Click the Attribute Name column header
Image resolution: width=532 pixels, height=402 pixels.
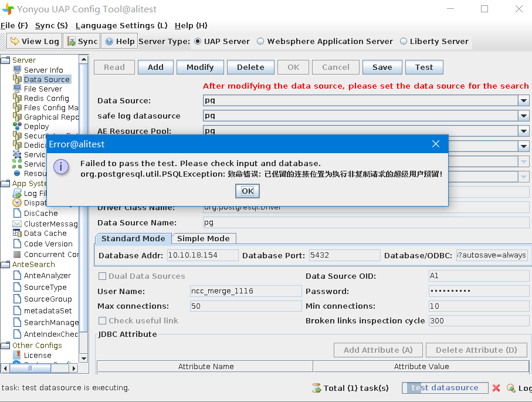[205, 366]
